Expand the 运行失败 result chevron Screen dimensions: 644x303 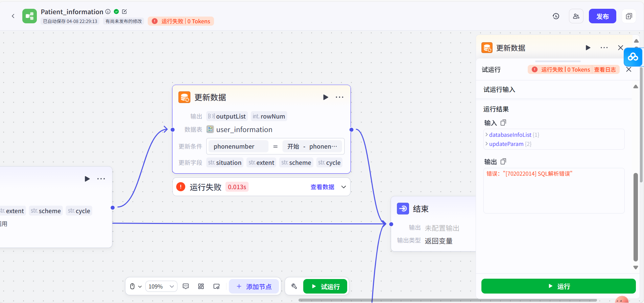(x=343, y=187)
